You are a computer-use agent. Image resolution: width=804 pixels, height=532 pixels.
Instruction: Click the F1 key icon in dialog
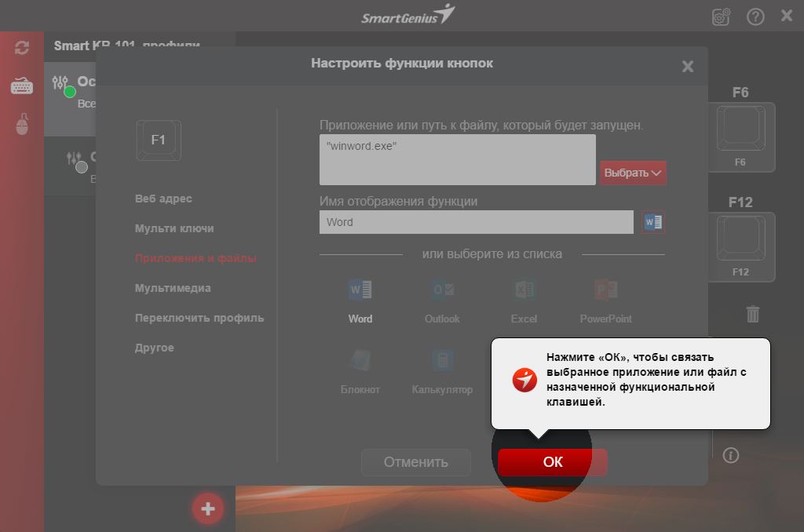point(159,140)
